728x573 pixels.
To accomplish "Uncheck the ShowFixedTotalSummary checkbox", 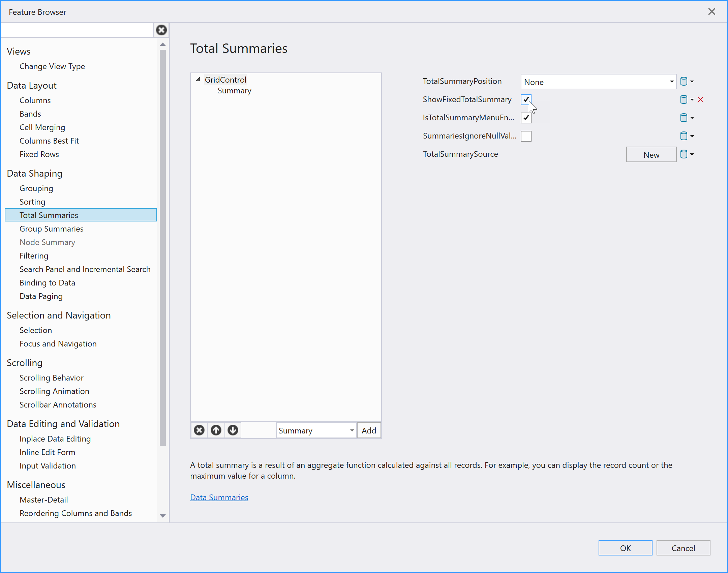I will 526,100.
